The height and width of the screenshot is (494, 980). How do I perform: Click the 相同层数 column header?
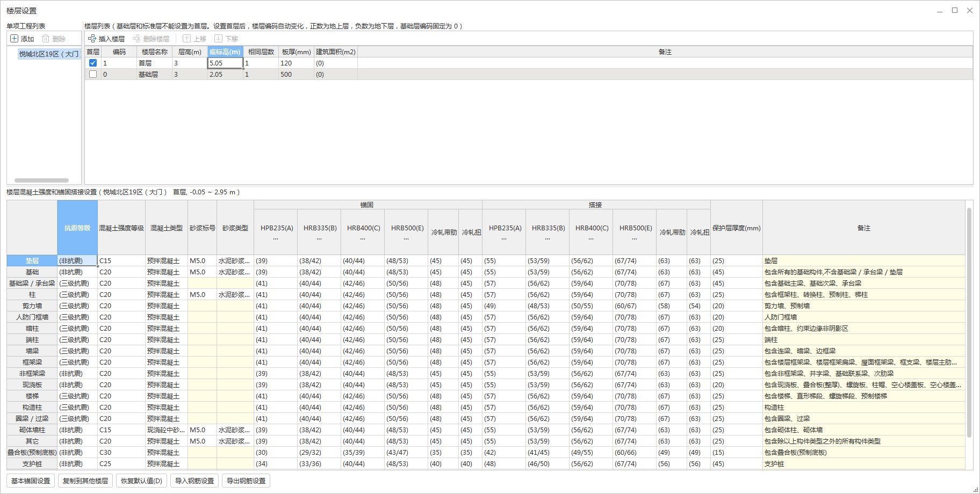click(x=261, y=52)
